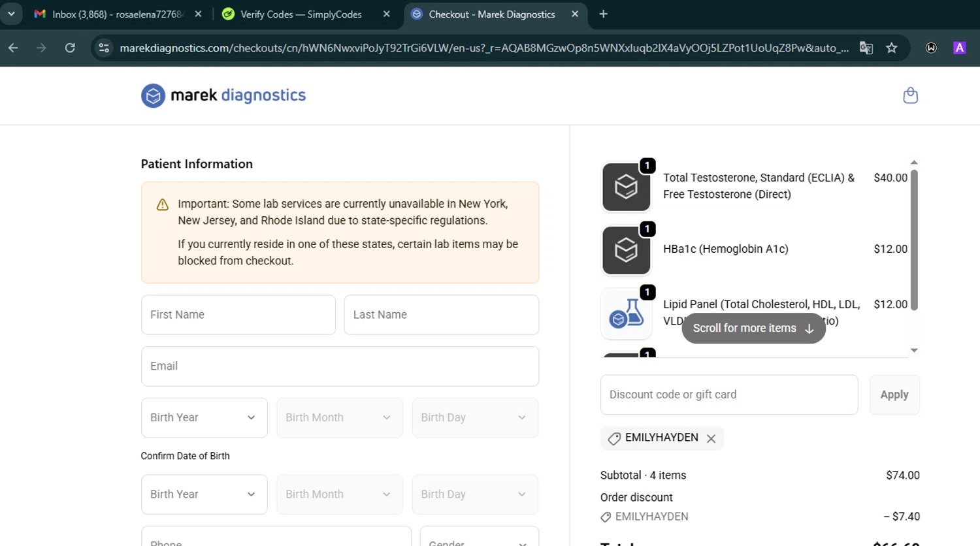Go forward with browser forward arrow
This screenshot has height=546, width=980.
point(41,48)
